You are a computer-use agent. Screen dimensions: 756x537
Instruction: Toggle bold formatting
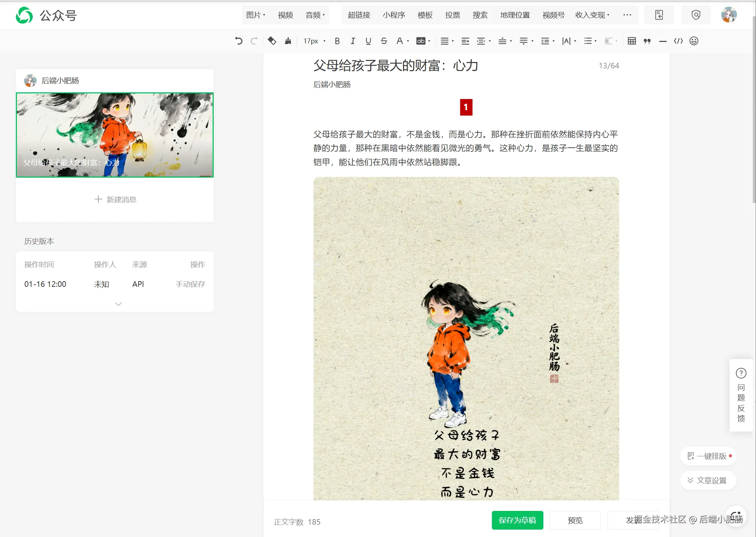click(337, 41)
